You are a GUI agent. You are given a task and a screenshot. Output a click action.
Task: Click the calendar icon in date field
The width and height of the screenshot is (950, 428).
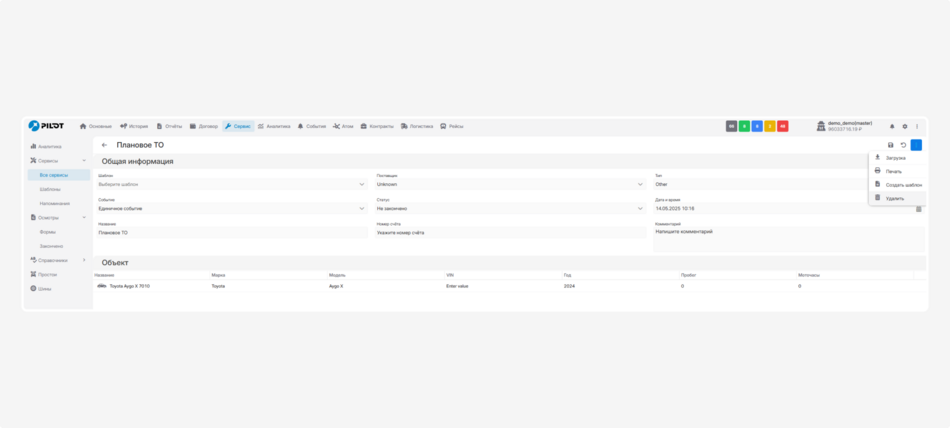[919, 209]
